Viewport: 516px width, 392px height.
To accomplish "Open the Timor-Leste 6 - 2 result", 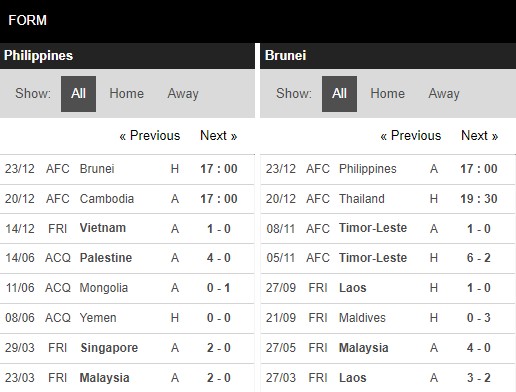I will (388, 258).
